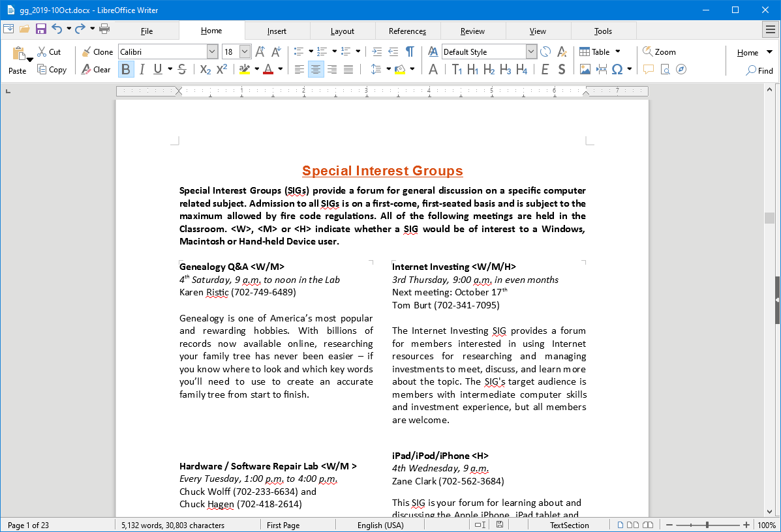Expand the paragraph style selector
The height and width of the screenshot is (532, 781).
point(530,52)
